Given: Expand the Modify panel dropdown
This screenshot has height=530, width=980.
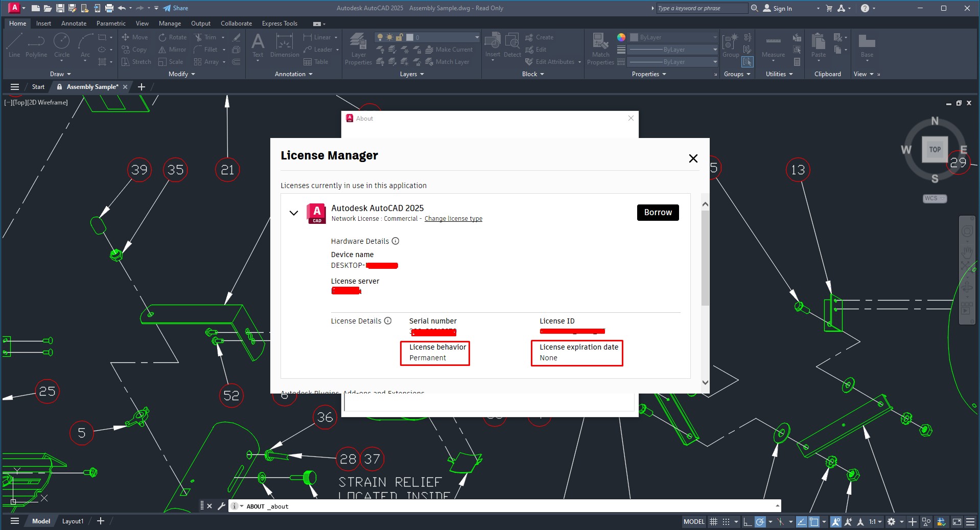Looking at the screenshot, I should [x=182, y=74].
